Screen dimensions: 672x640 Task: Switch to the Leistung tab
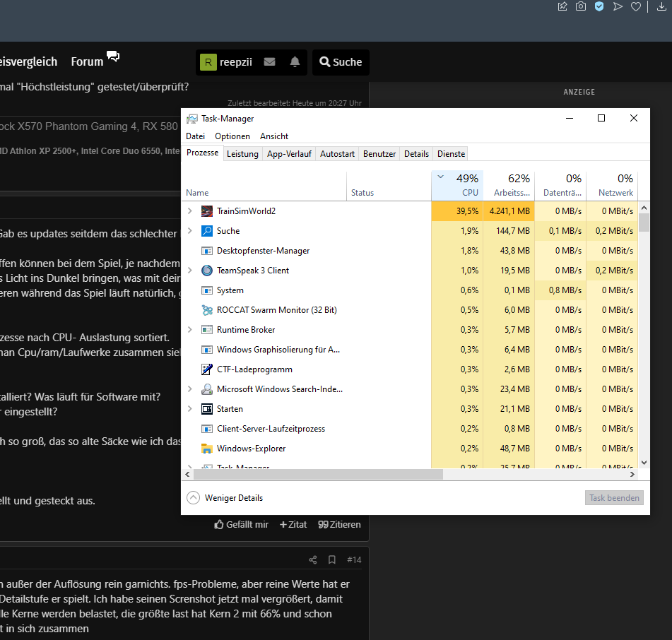tap(242, 154)
